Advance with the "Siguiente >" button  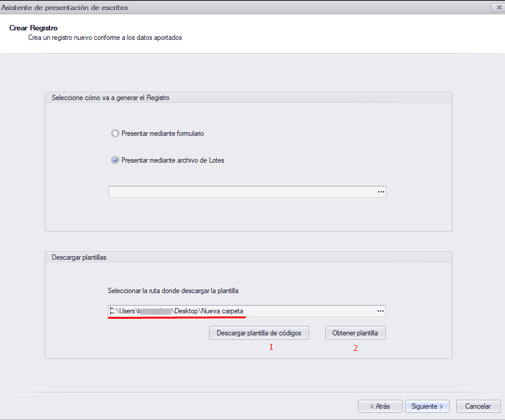tap(428, 406)
